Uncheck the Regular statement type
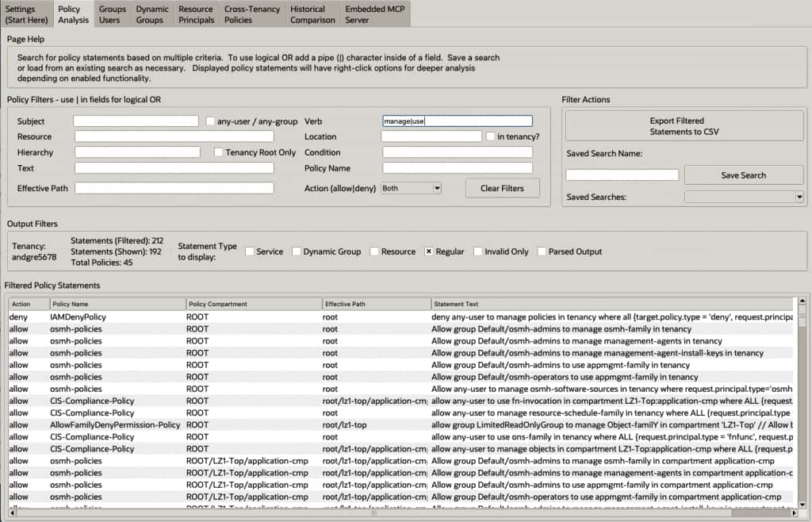 coord(430,251)
